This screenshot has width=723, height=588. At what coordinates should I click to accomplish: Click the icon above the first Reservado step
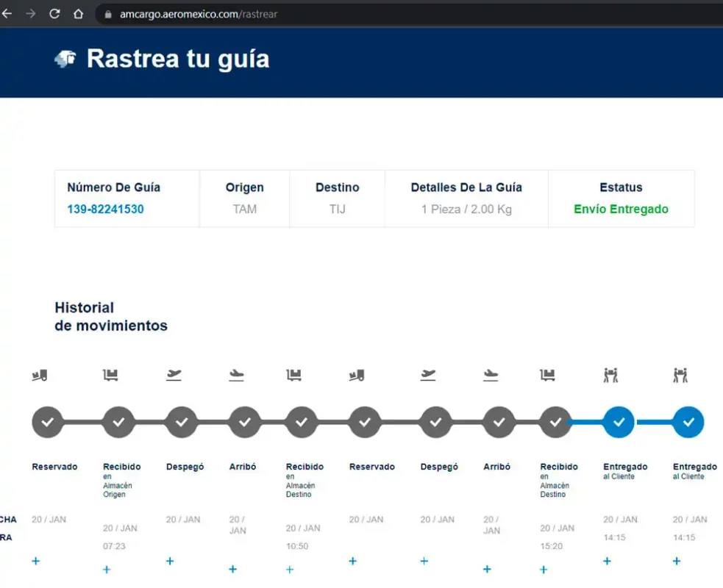[40, 376]
